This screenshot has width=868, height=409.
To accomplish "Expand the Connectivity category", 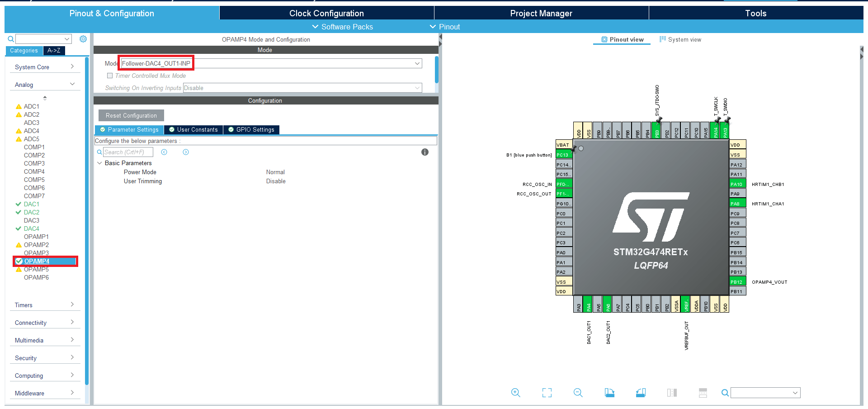I will click(45, 323).
